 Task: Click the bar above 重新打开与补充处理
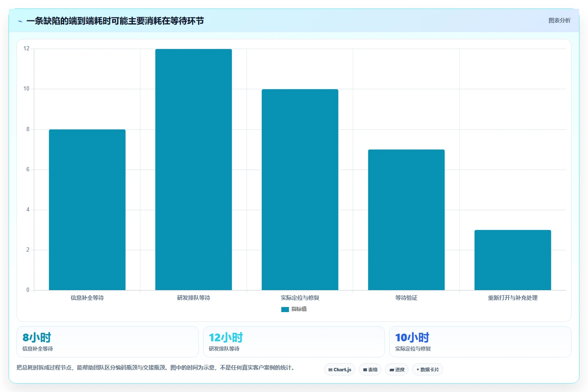[513, 260]
